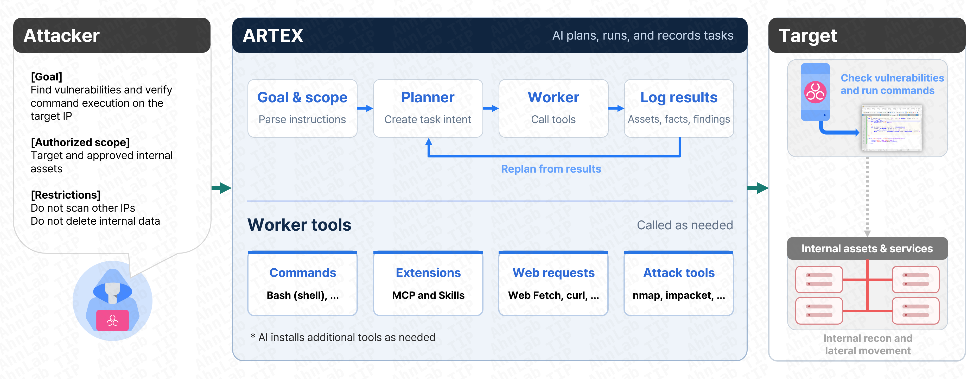The width and height of the screenshot is (980, 379).
Task: Click the Goal & scope box
Action: click(x=302, y=109)
